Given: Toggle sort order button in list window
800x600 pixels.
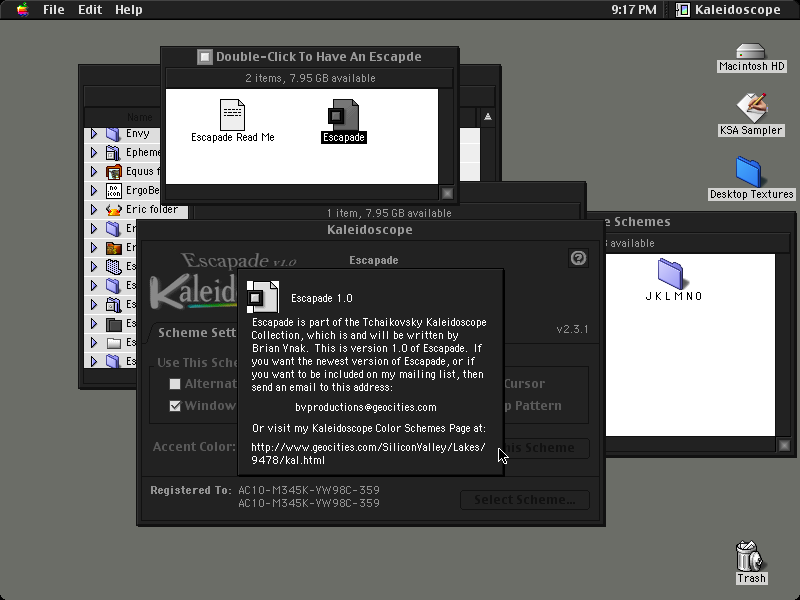Looking at the screenshot, I should pyautogui.click(x=488, y=117).
